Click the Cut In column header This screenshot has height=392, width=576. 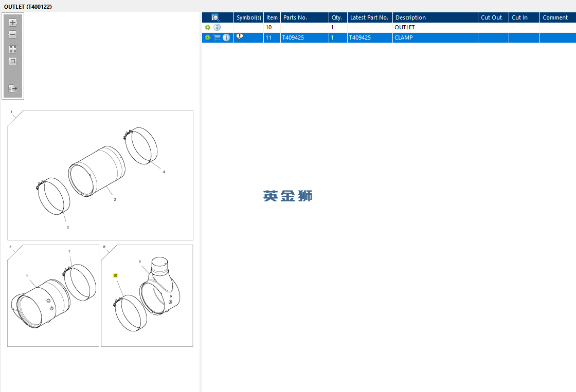tap(524, 17)
